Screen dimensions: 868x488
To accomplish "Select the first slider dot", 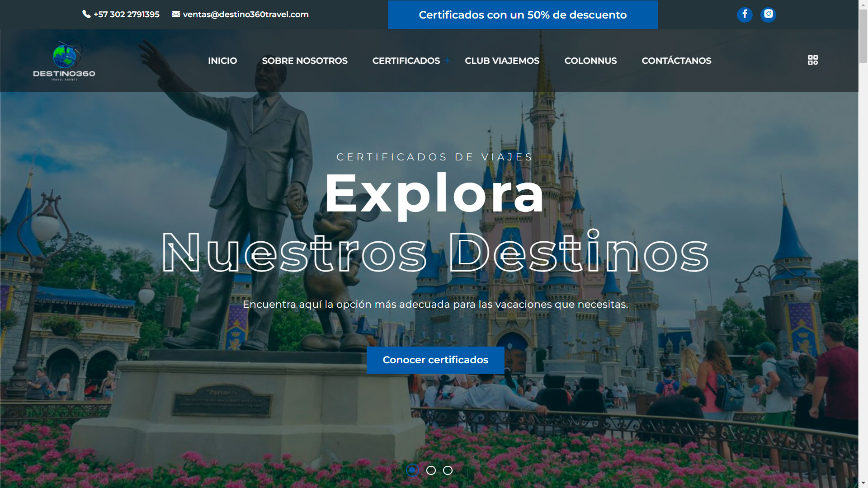I will pyautogui.click(x=412, y=470).
